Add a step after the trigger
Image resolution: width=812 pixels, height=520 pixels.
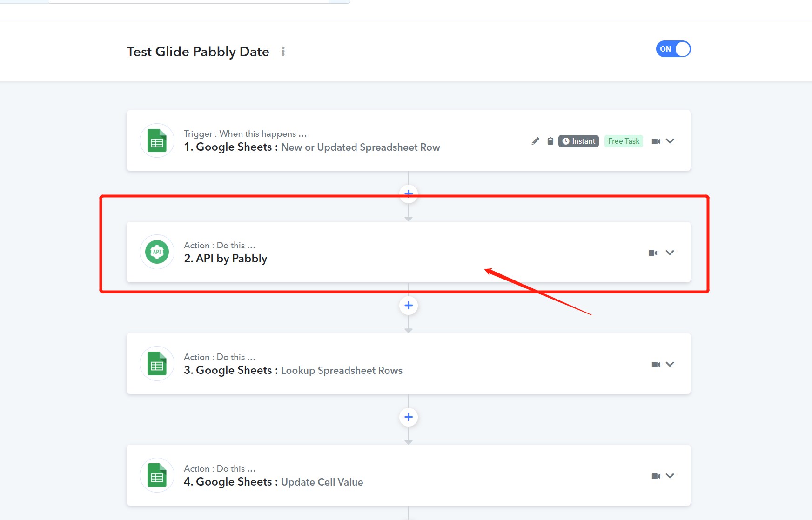click(409, 193)
